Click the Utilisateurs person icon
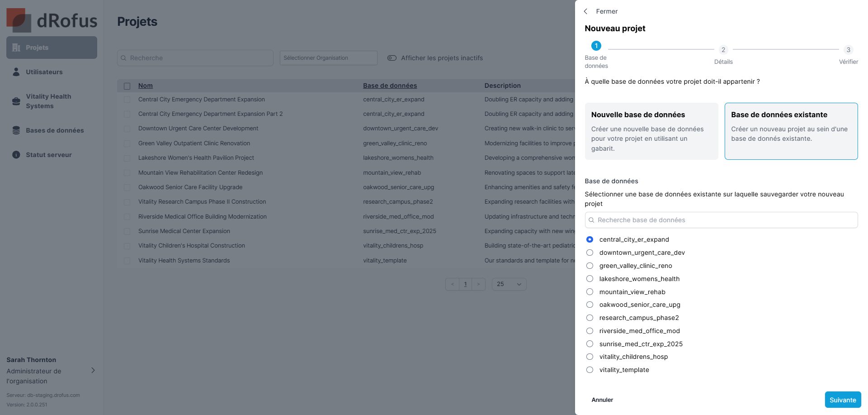 tap(16, 72)
